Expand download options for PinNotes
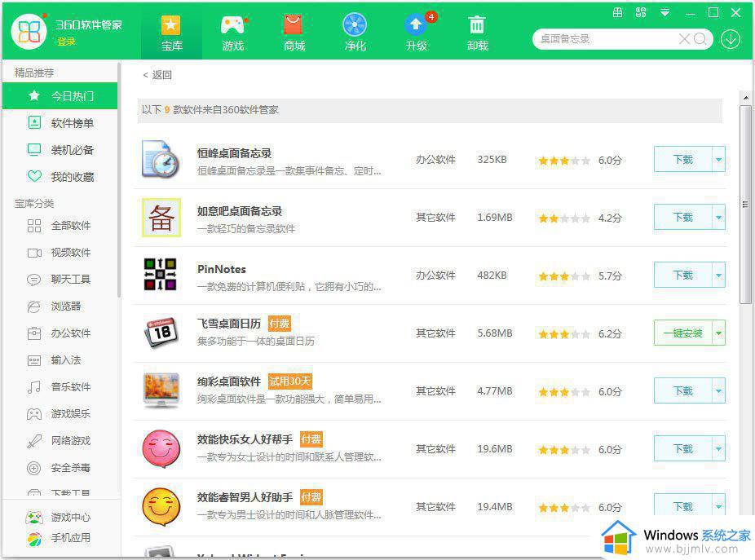755x560 pixels. point(718,275)
